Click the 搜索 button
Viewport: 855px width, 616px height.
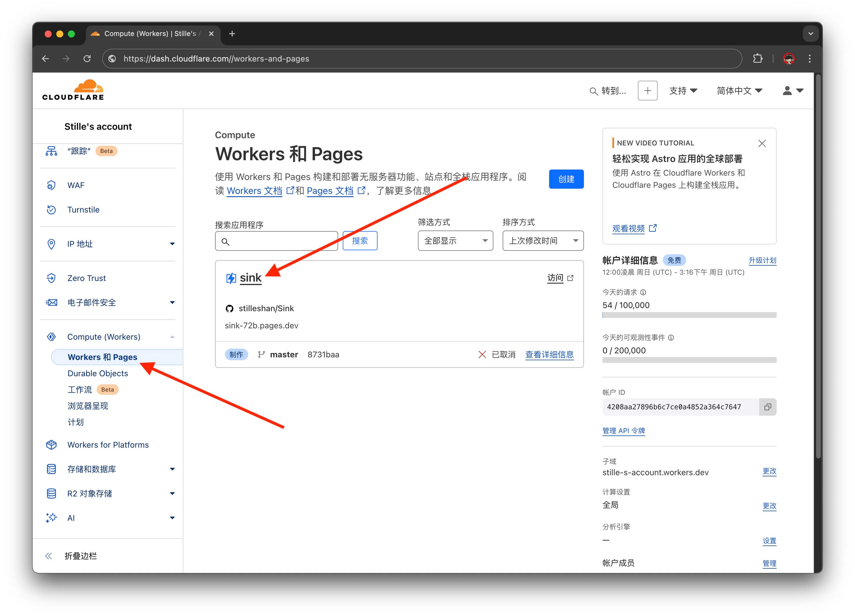tap(360, 241)
